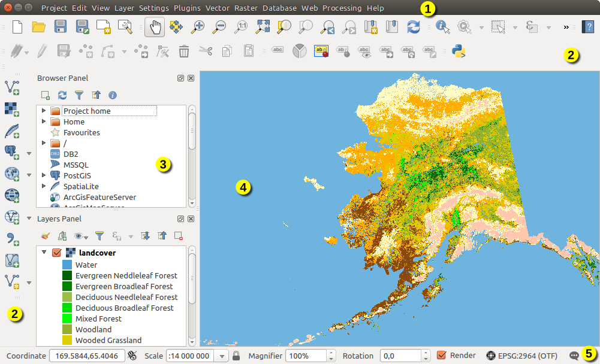Refresh the map canvas

pos(414,27)
